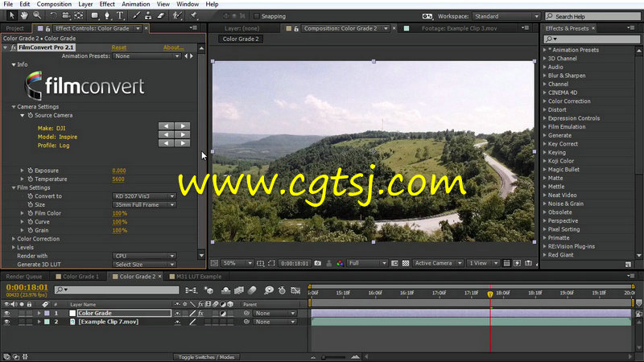Toggle the Temperature stopwatch
Viewport: 644px width, 362px height.
[x=30, y=179]
